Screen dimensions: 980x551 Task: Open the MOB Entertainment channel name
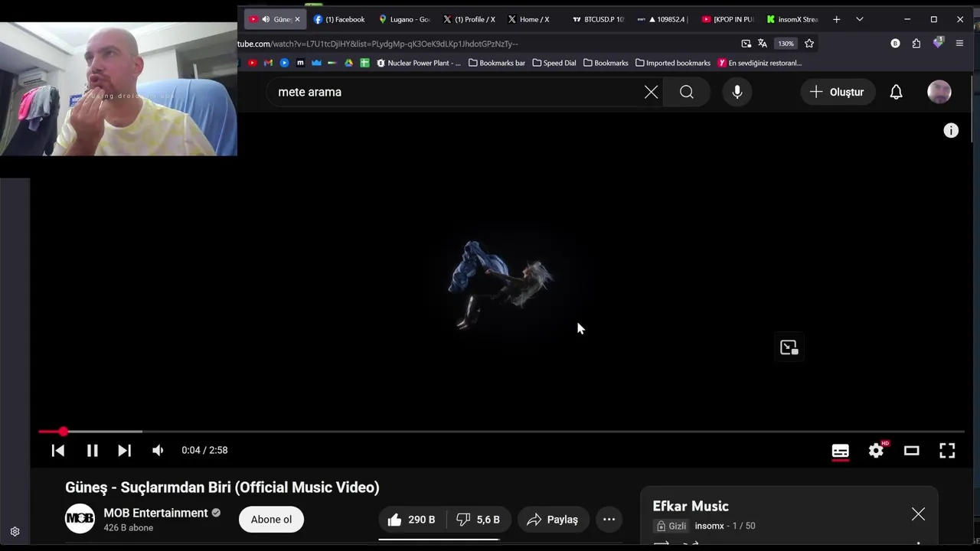(156, 513)
